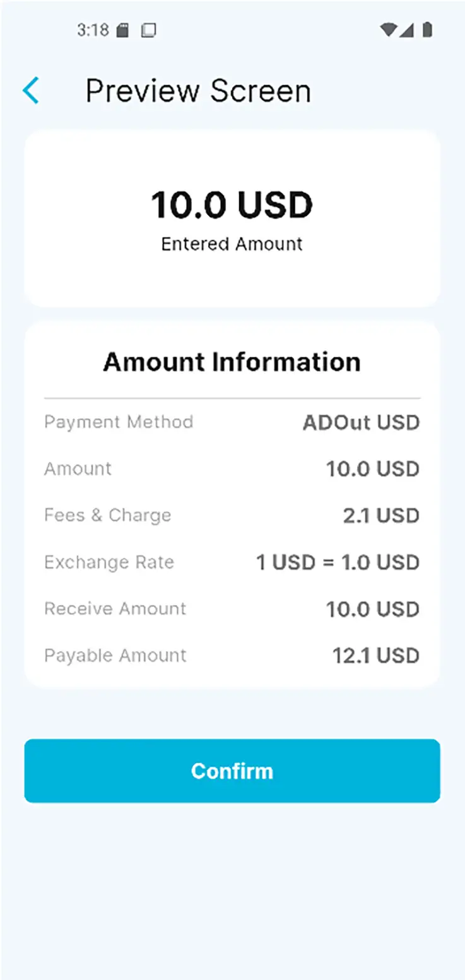Tap the Fees & Charge label

click(x=107, y=515)
